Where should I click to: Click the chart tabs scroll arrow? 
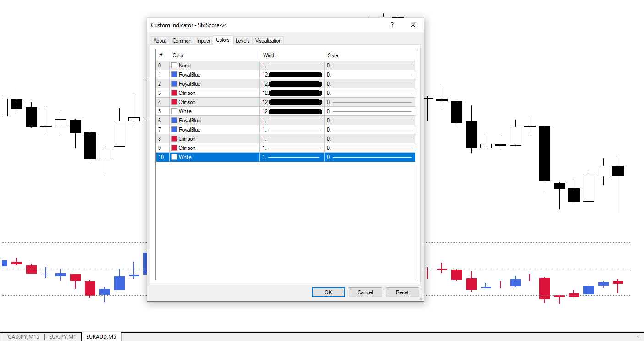(638, 337)
